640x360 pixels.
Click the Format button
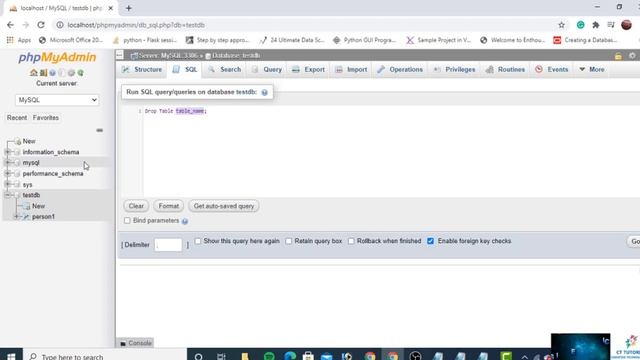[169, 206]
